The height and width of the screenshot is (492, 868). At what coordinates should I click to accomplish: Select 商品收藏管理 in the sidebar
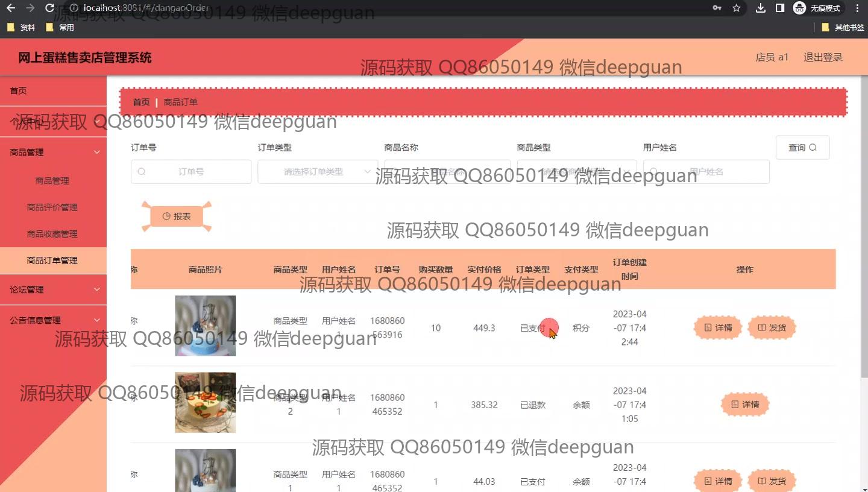52,233
